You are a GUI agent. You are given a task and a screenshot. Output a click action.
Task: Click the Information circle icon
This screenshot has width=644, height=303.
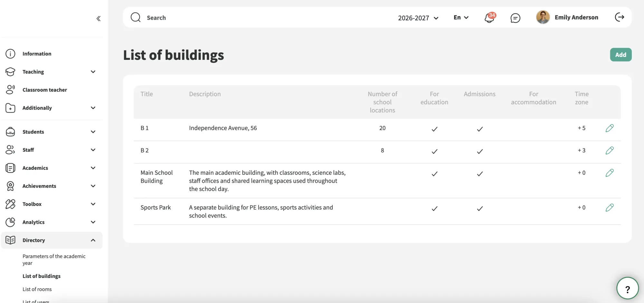(x=10, y=54)
